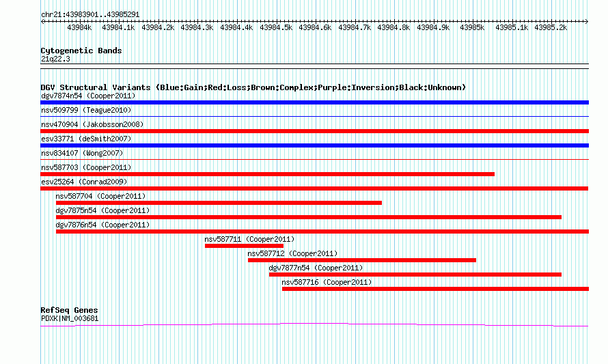Viewport: 608px width, 364px height.
Task: Click the nsv509799 (Teague2010) label
Action: point(86,110)
